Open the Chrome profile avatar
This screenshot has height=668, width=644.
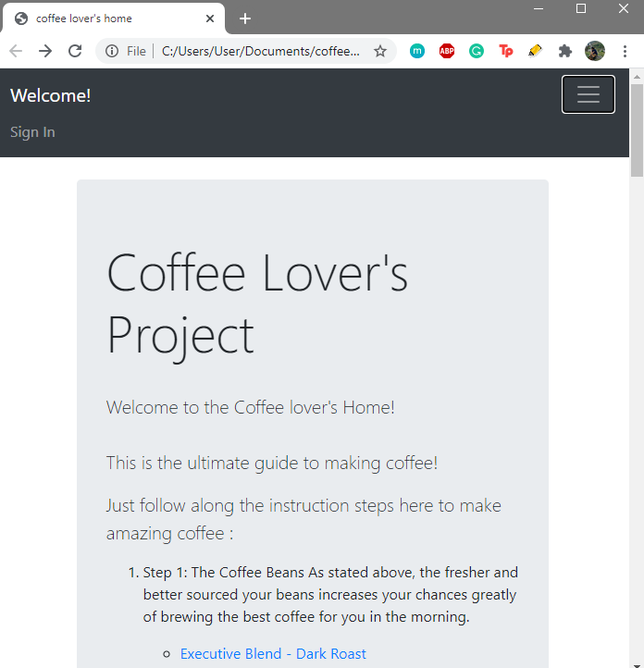595,51
